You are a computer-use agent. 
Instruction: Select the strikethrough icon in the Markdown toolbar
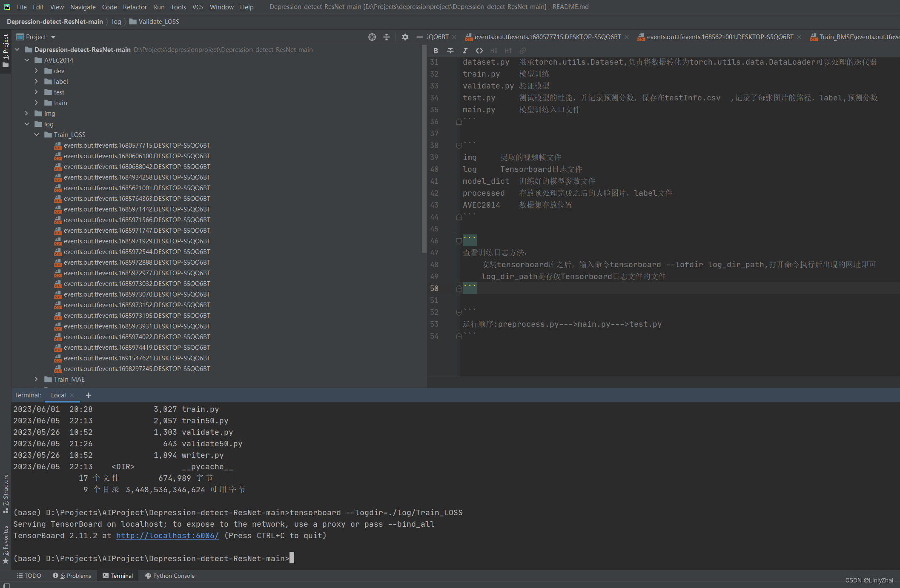(x=450, y=51)
